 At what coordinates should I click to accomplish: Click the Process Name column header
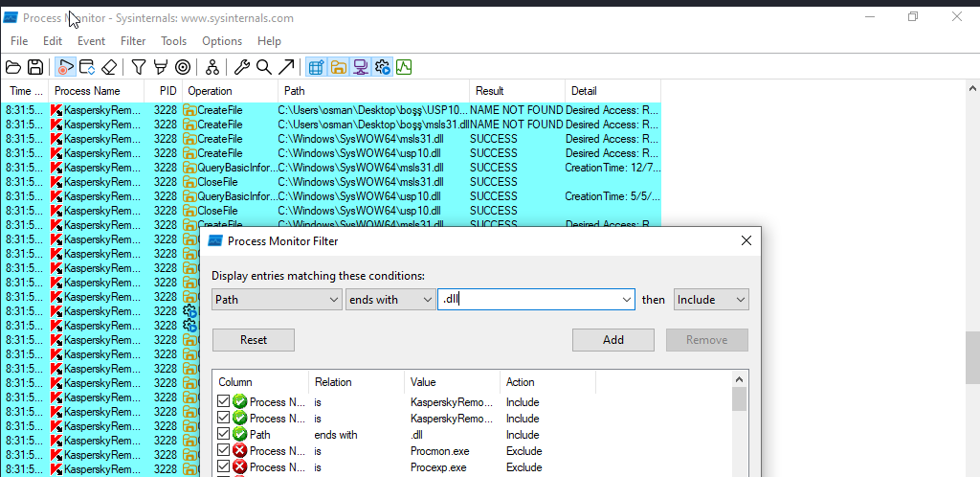(97, 91)
